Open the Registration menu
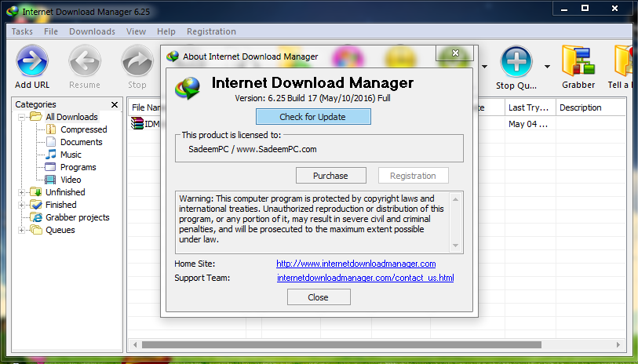Image resolution: width=638 pixels, height=364 pixels. point(211,31)
